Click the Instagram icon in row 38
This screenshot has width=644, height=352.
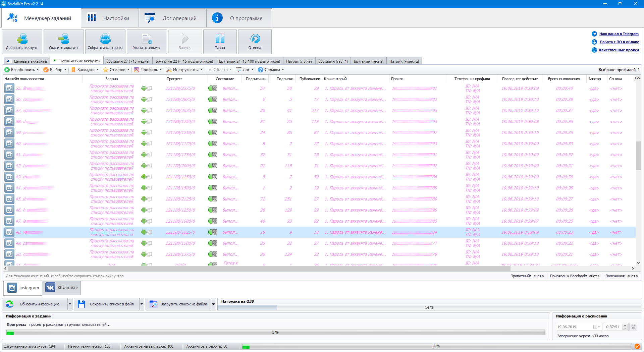tap(9, 122)
